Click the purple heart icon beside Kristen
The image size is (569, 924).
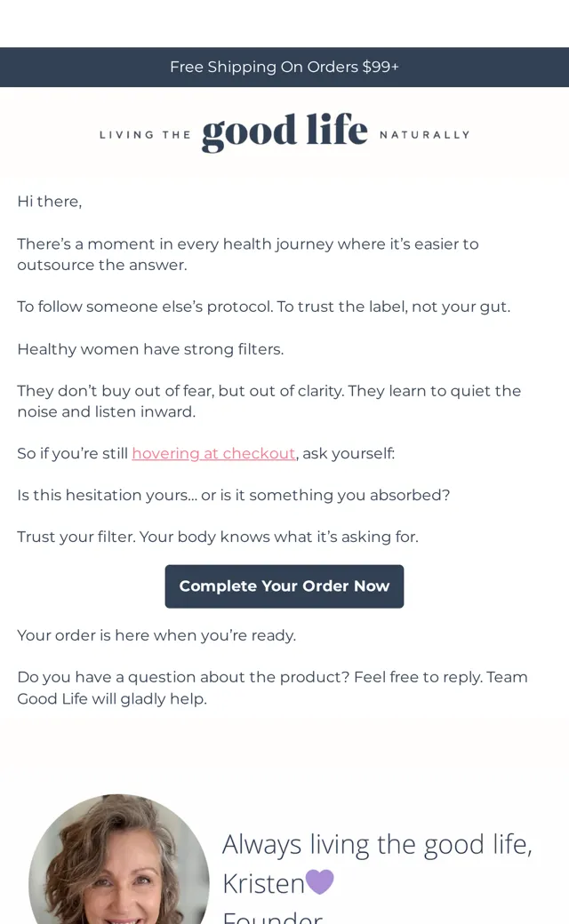[319, 882]
